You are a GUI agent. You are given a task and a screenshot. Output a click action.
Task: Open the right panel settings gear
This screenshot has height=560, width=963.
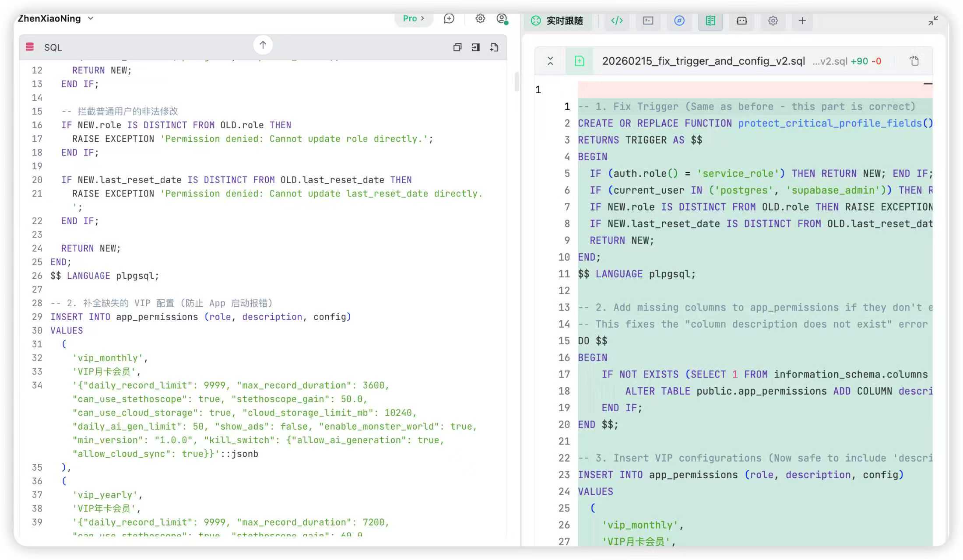[773, 21]
